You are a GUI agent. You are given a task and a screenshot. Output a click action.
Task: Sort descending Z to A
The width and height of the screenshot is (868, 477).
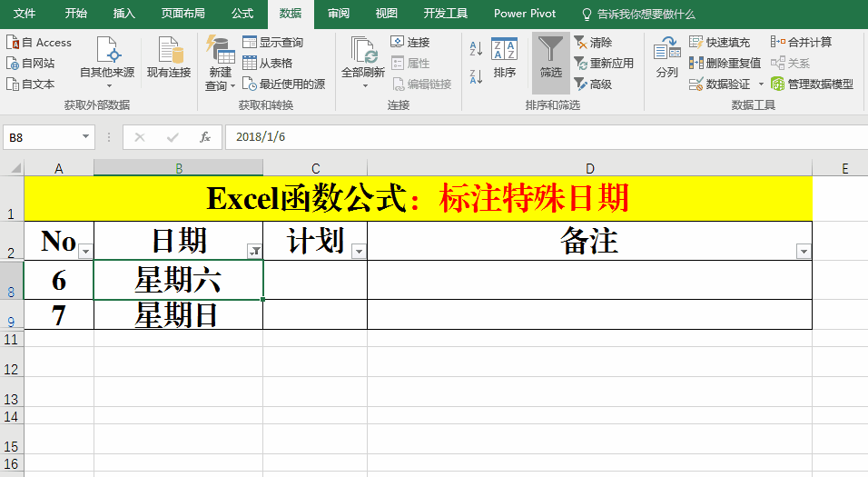pyautogui.click(x=476, y=76)
